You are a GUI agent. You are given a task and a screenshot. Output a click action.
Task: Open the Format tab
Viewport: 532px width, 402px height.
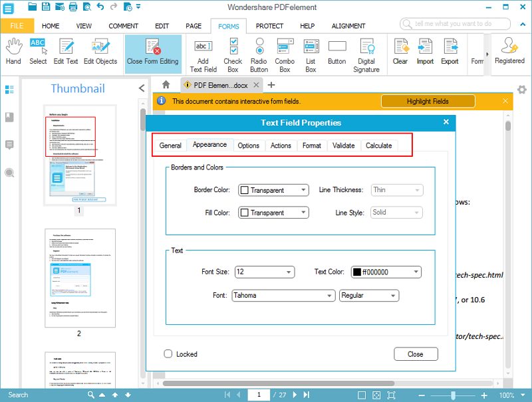pos(311,146)
